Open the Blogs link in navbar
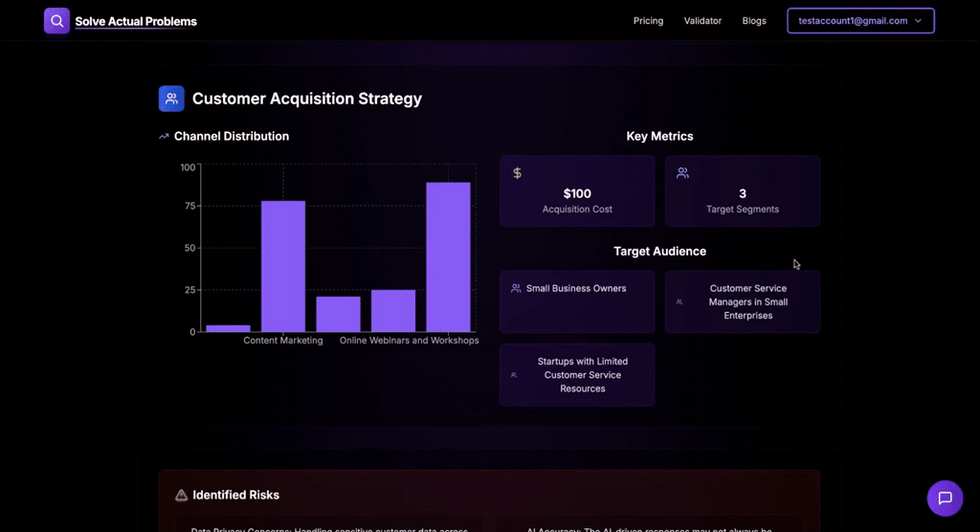This screenshot has height=532, width=980. pyautogui.click(x=754, y=21)
